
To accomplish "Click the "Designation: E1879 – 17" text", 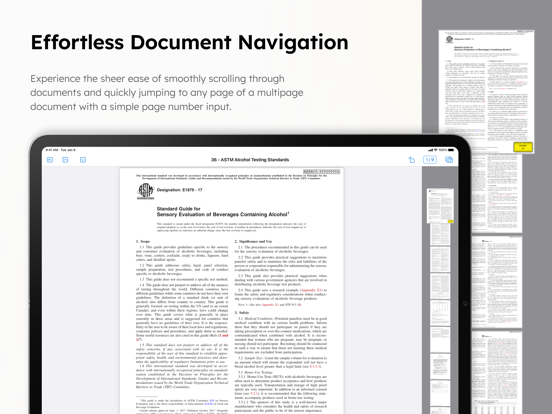I will [x=180, y=190].
